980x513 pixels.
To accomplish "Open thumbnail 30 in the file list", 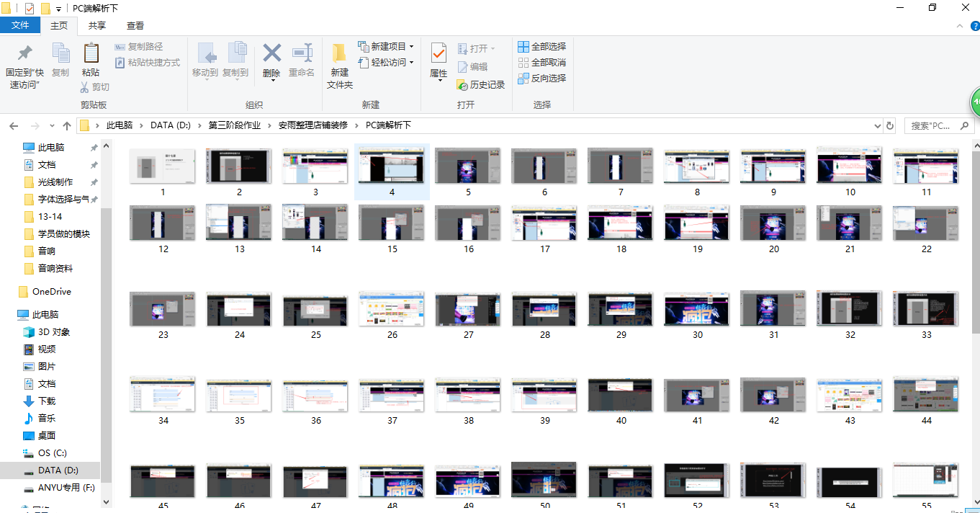I will (696, 308).
